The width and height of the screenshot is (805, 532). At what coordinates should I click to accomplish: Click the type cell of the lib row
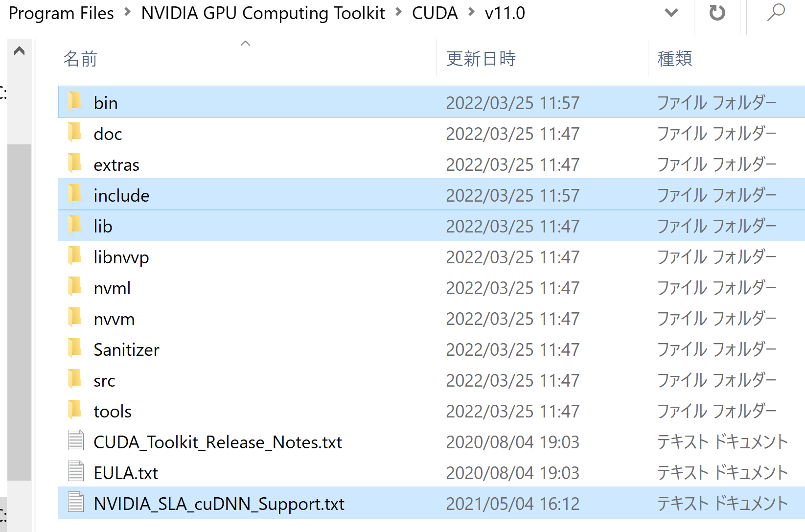(717, 226)
